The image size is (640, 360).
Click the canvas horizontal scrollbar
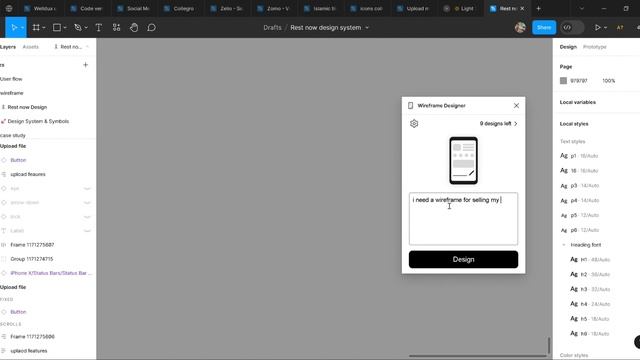tap(478, 356)
